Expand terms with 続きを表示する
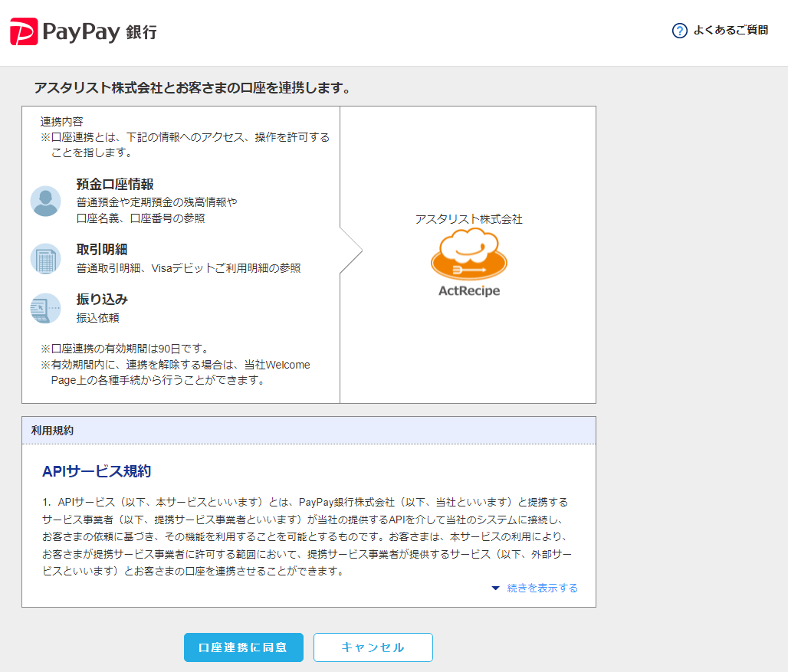The width and height of the screenshot is (788, 672). click(x=542, y=588)
